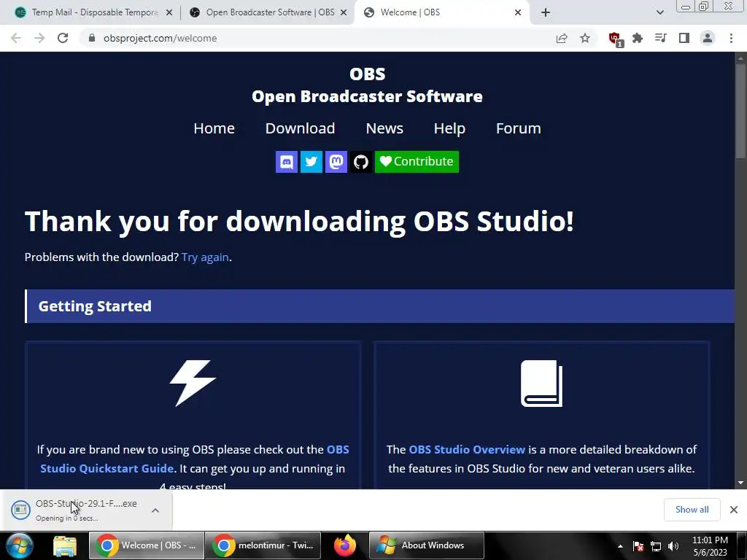Open the media control toolbar icon

(661, 38)
